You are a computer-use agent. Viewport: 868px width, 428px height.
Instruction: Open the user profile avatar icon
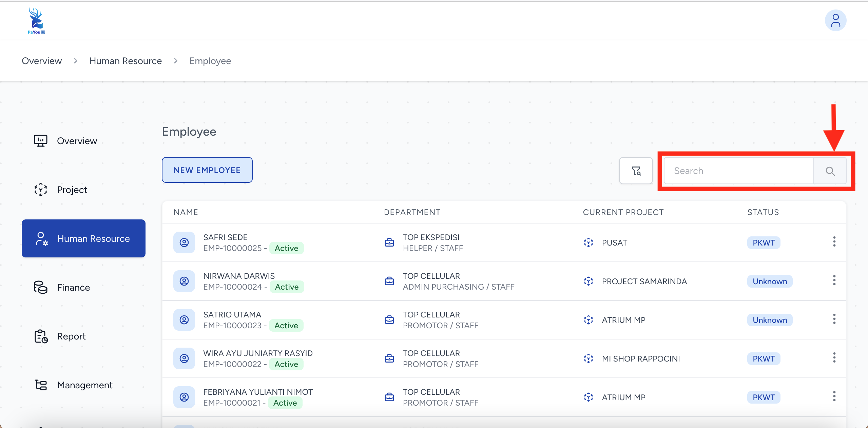(835, 21)
